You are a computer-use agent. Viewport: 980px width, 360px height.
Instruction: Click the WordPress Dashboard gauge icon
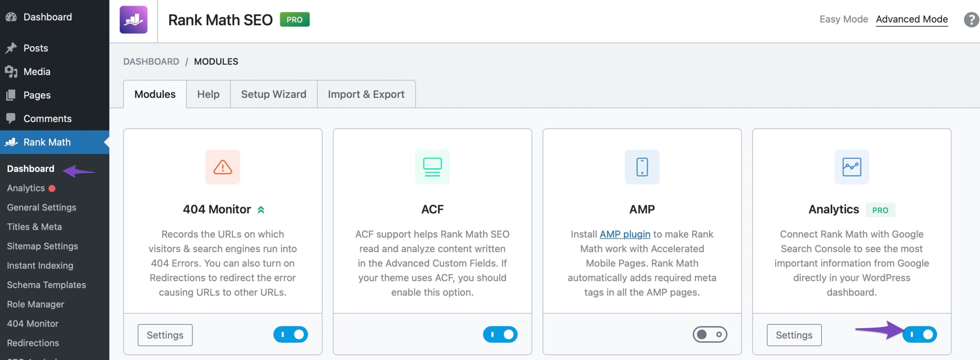click(11, 17)
